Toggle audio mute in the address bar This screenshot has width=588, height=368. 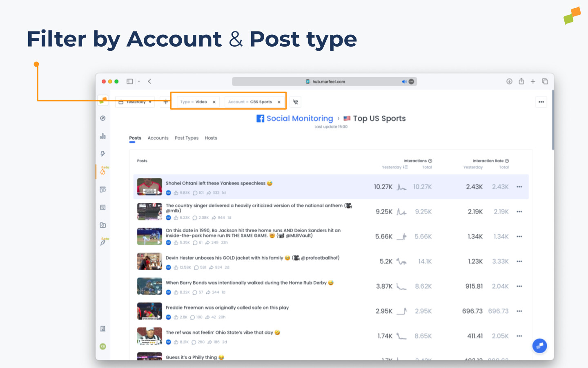tap(404, 81)
